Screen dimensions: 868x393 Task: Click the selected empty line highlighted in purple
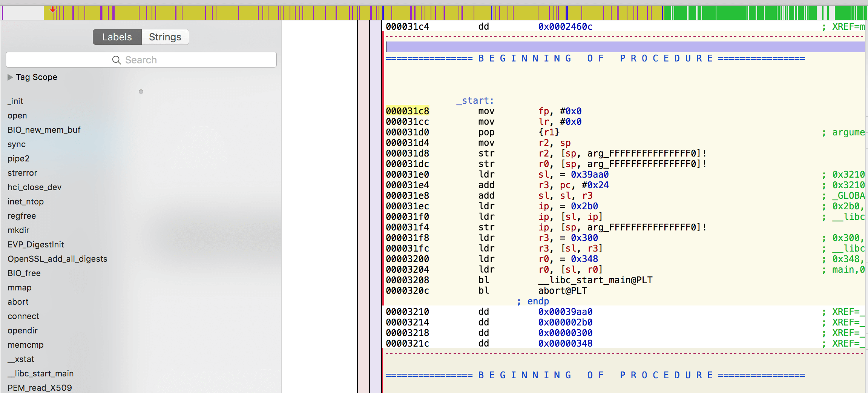tap(625, 47)
